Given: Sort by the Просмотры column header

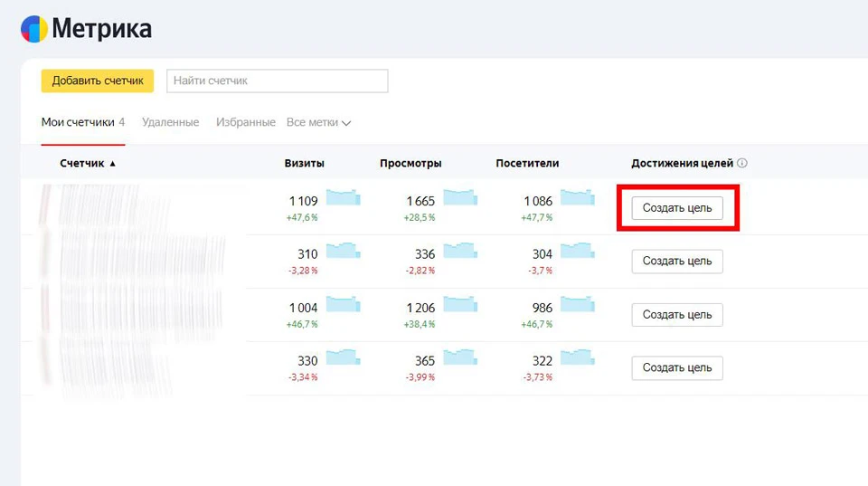Looking at the screenshot, I should coord(410,164).
